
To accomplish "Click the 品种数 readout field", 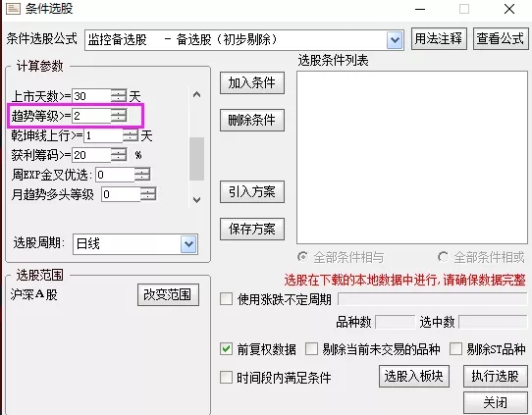I will coord(396,322).
